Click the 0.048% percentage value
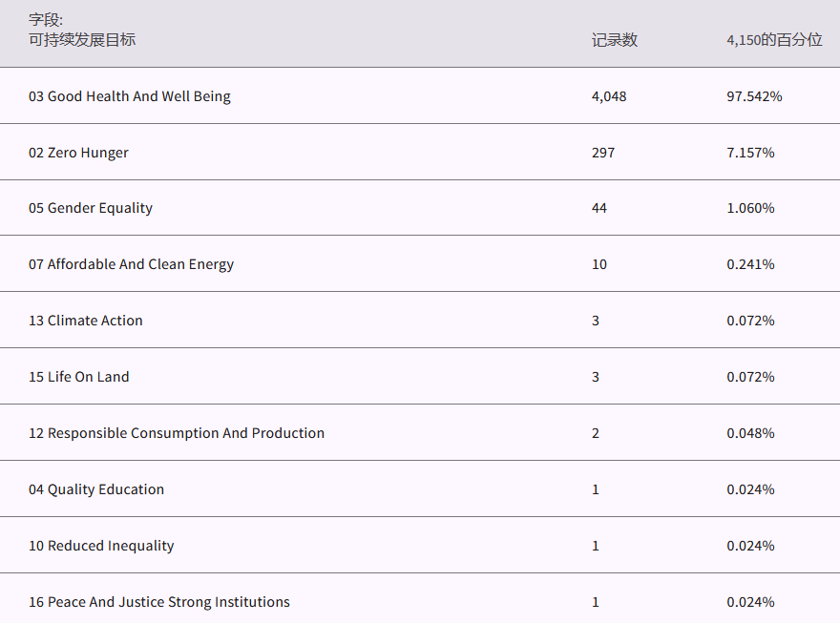Viewport: 840px width, 623px height. tap(750, 433)
